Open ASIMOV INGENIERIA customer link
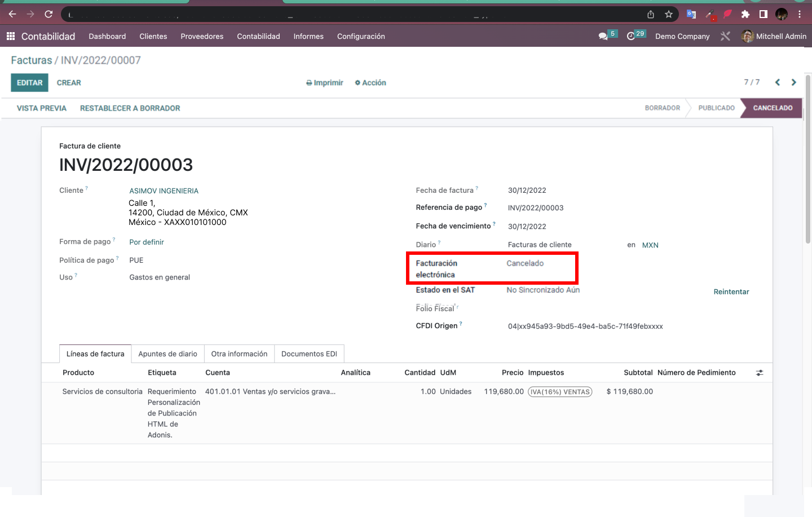The width and height of the screenshot is (812, 517). tap(164, 191)
